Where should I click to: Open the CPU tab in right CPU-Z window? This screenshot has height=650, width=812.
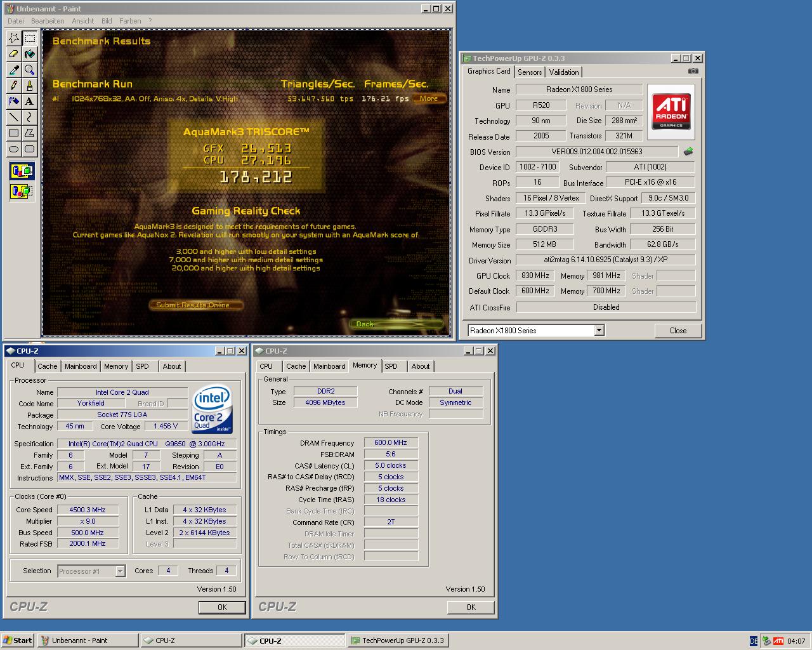(266, 366)
